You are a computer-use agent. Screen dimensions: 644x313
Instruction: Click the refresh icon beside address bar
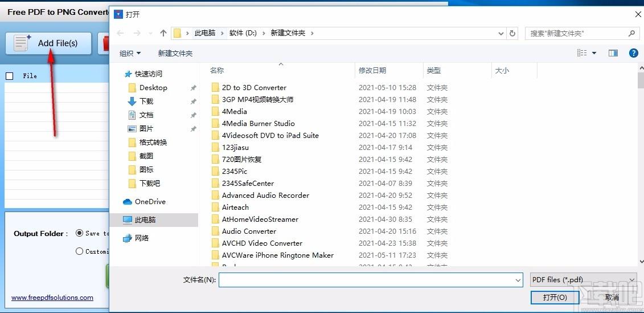(512, 33)
